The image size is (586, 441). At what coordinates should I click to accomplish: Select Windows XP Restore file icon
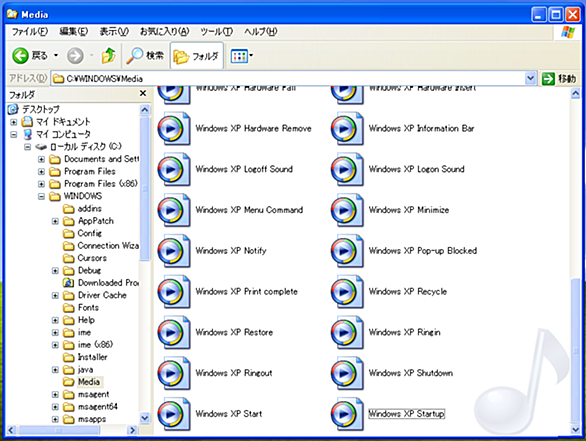click(174, 332)
